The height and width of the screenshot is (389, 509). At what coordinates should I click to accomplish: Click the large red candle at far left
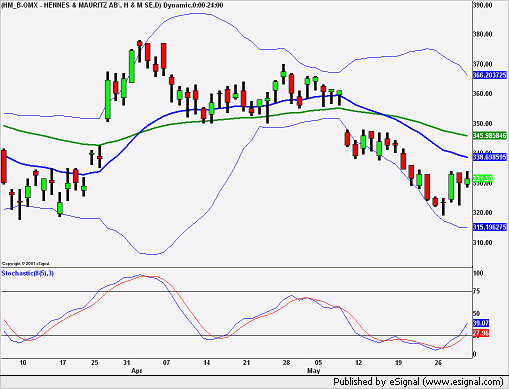point(4,167)
